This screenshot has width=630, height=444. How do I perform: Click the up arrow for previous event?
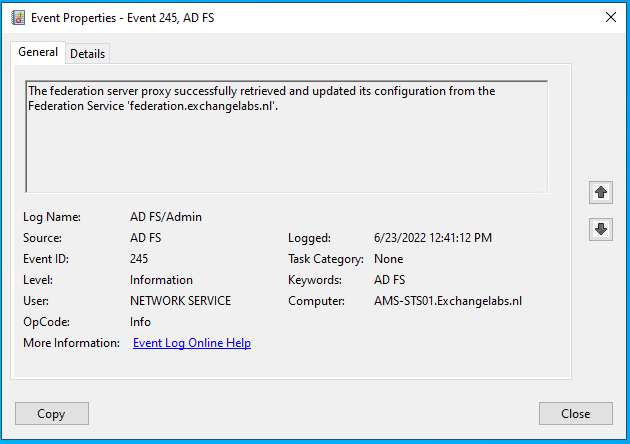(601, 191)
